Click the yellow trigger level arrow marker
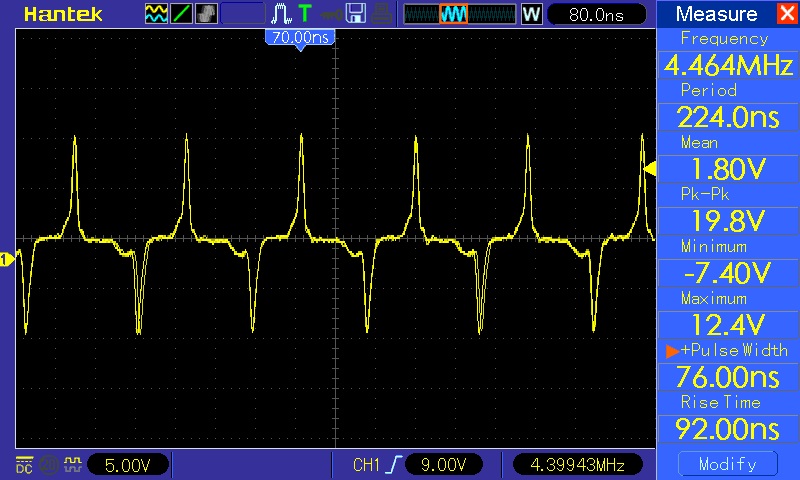Viewport: 800px width, 480px height. [x=650, y=169]
